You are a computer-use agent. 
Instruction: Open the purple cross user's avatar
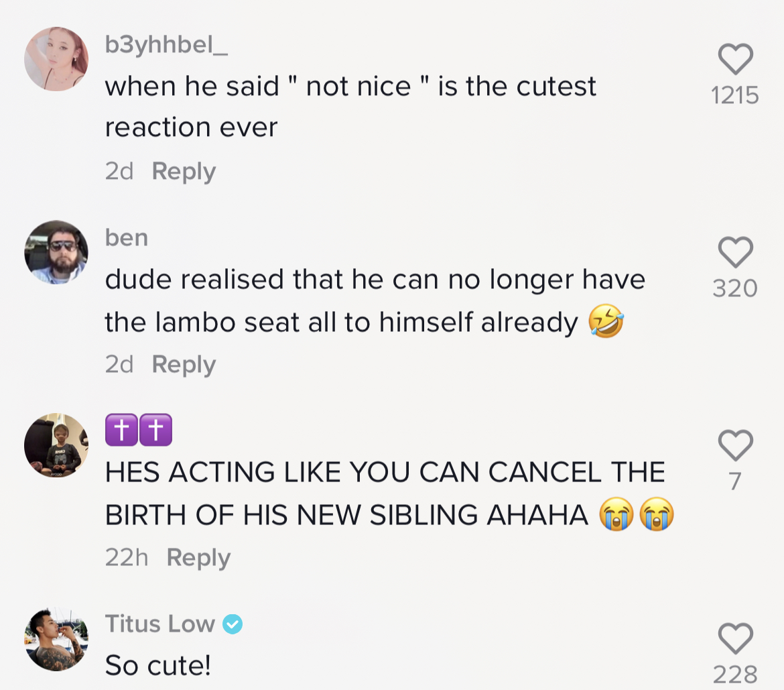pyautogui.click(x=56, y=445)
